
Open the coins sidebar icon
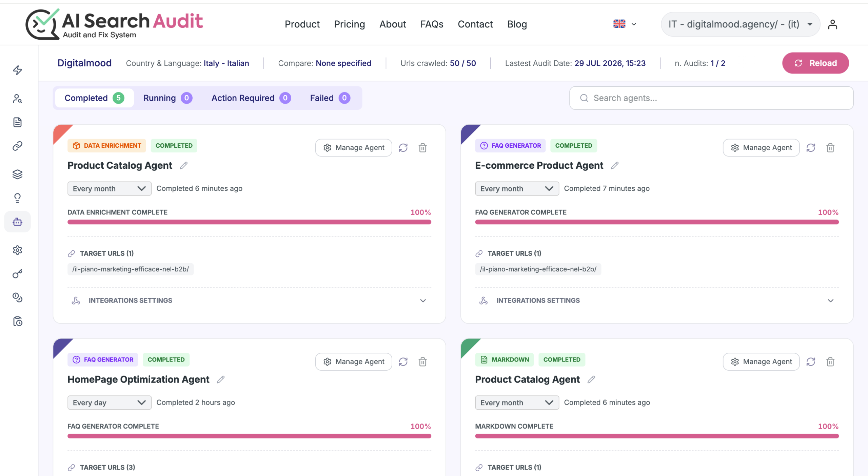(x=18, y=297)
